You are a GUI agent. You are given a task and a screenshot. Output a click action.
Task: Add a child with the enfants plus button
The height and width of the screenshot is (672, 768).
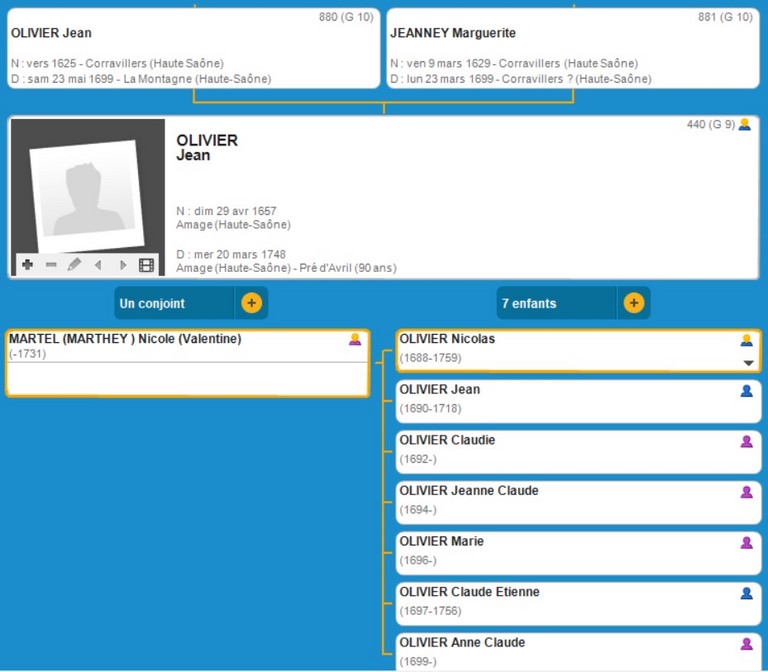coord(633,303)
